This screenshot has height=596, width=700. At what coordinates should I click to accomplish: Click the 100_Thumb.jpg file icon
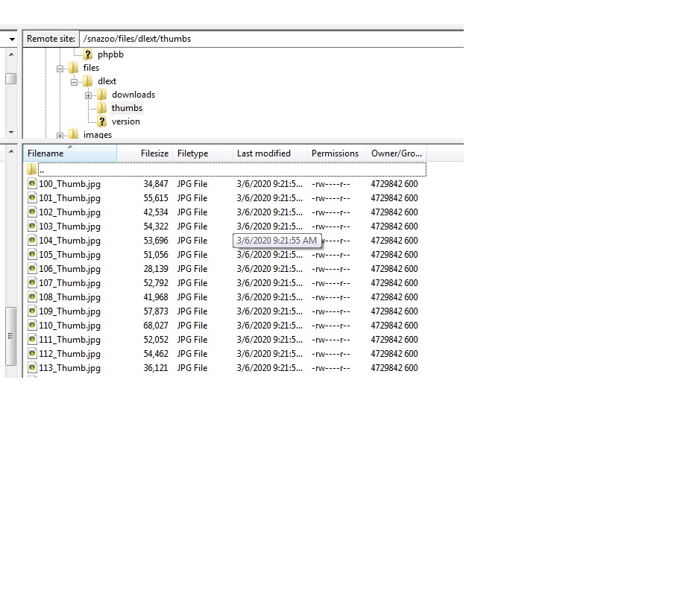click(x=32, y=184)
